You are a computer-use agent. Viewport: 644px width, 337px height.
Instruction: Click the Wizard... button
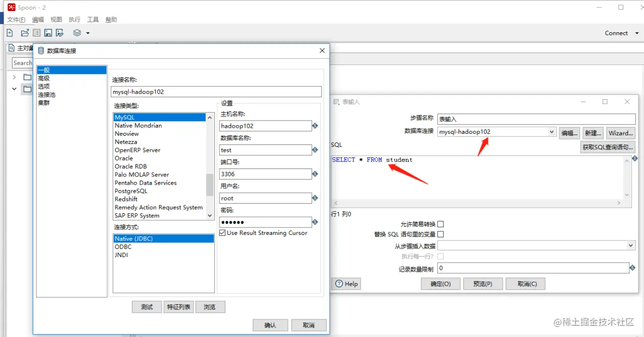[x=620, y=133]
